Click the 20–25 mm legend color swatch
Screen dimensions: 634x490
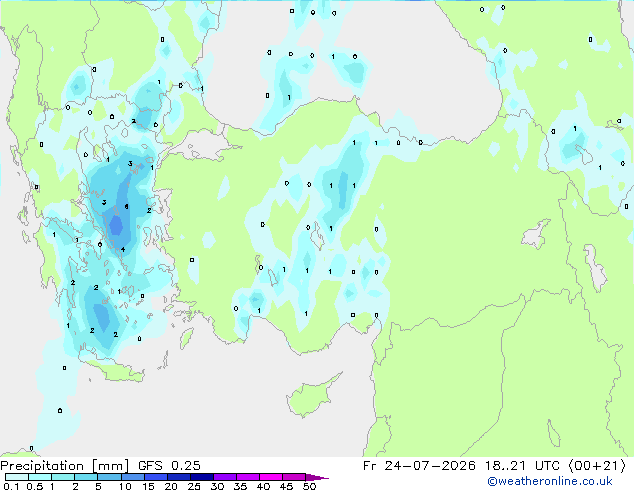[179, 477]
